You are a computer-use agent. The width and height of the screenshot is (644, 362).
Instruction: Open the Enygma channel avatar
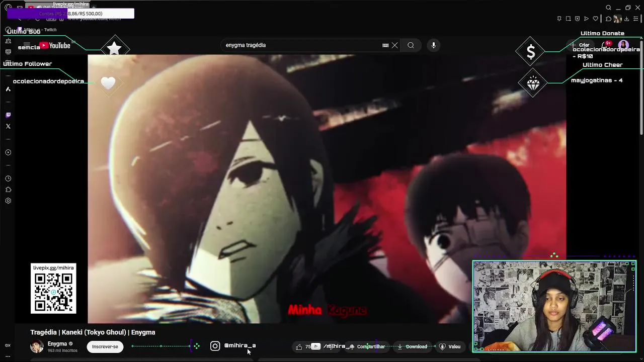pyautogui.click(x=37, y=346)
